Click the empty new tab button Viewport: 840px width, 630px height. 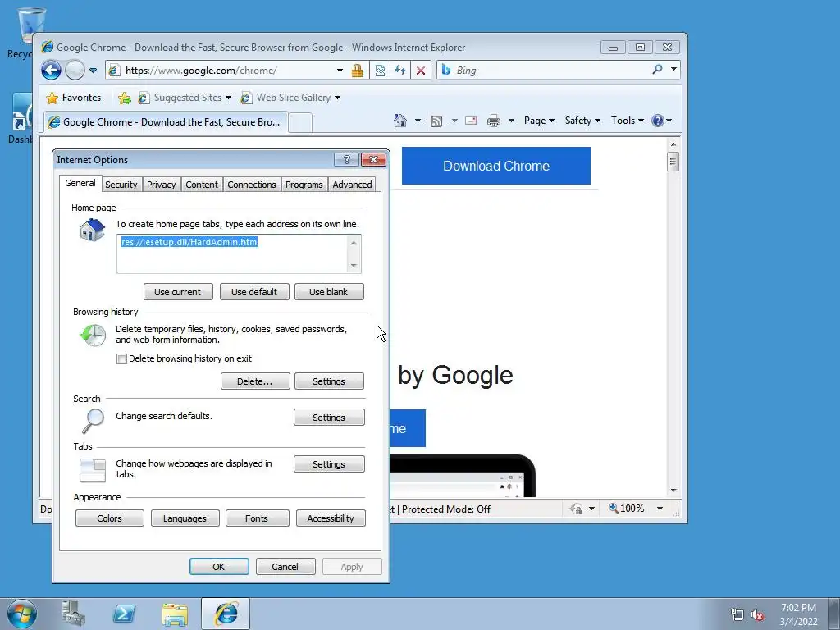[300, 123]
